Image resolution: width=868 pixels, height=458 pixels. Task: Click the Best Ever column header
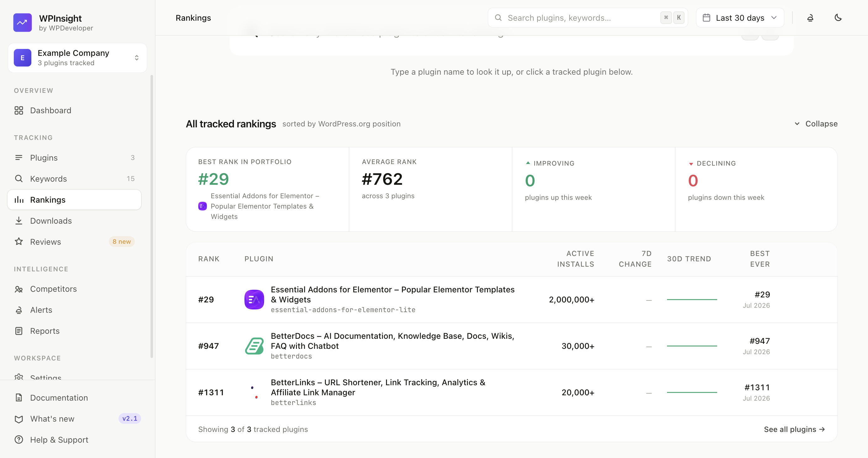pos(760,259)
